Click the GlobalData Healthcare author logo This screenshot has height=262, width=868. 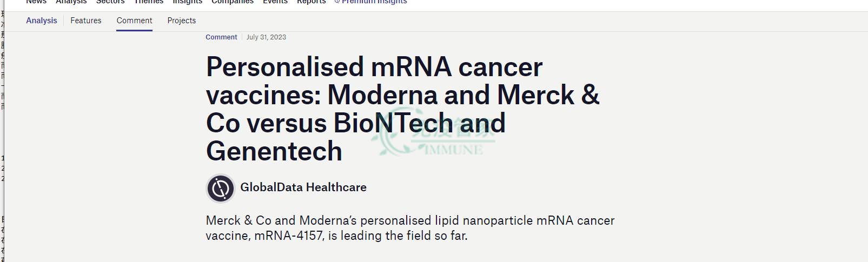click(221, 189)
